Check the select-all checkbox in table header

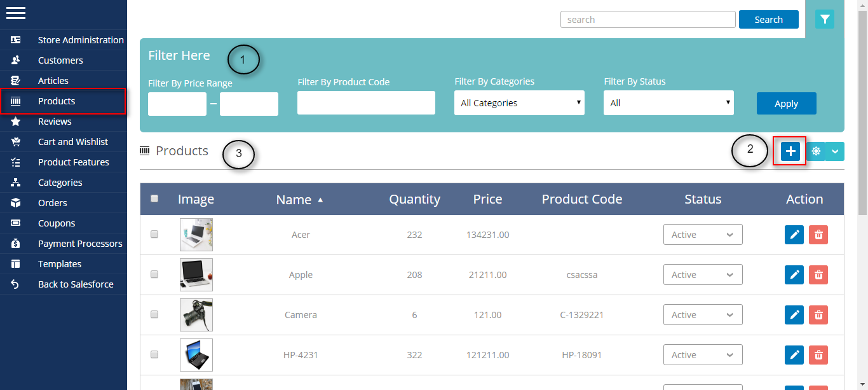[x=154, y=198]
